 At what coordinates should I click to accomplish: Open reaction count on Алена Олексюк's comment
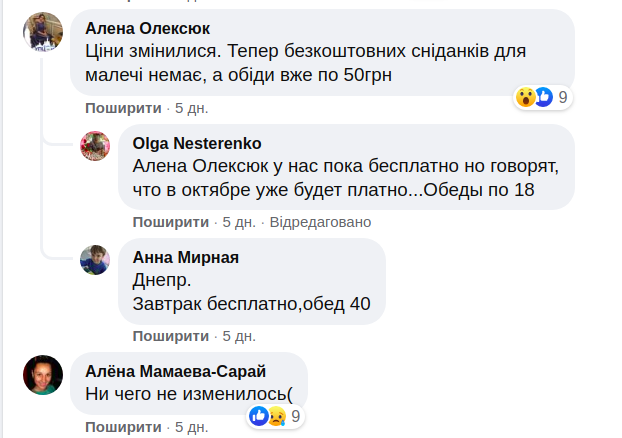pyautogui.click(x=563, y=97)
